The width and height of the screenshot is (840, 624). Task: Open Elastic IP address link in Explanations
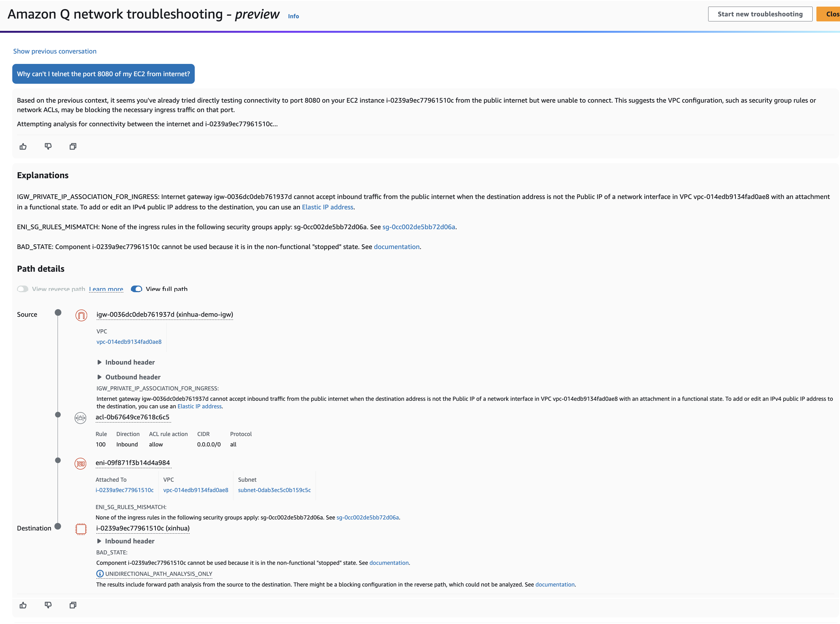(x=328, y=207)
